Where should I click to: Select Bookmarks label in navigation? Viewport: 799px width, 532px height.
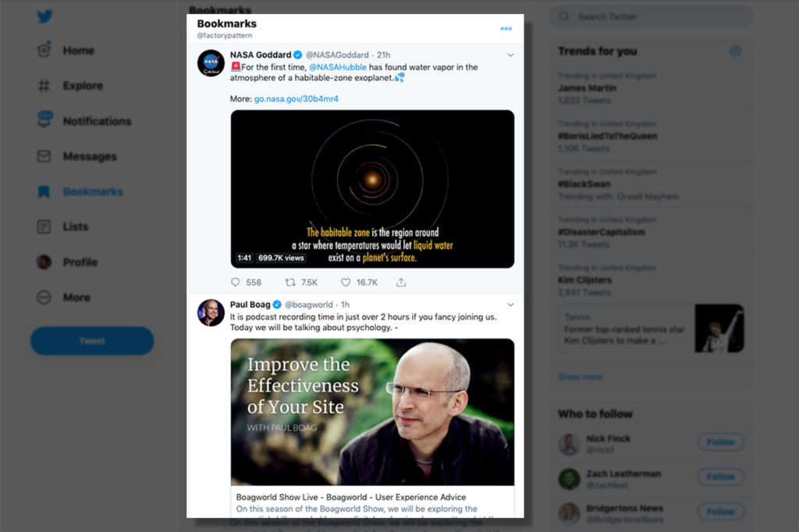[93, 192]
